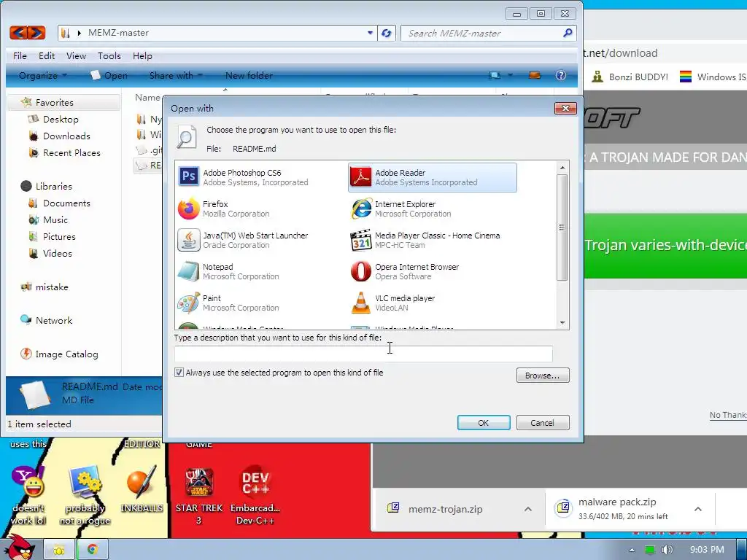Expand the Share with dropdown

pos(176,75)
